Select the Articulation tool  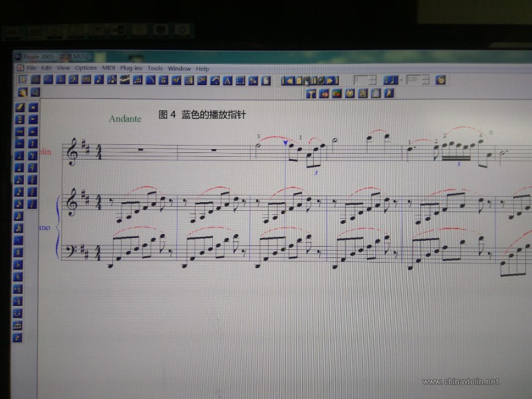(163, 80)
